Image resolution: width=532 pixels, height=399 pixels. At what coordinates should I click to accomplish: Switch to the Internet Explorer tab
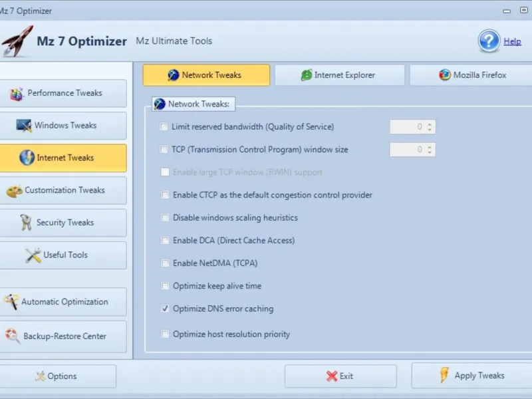point(339,75)
